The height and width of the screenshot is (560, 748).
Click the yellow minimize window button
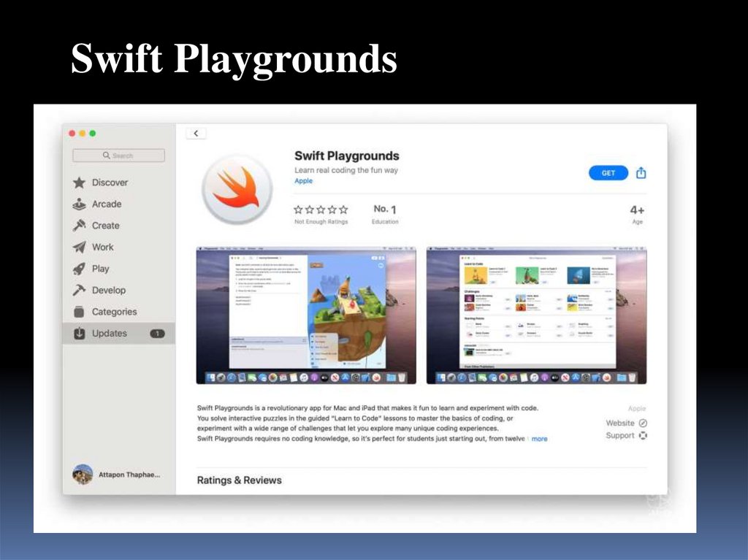[83, 134]
